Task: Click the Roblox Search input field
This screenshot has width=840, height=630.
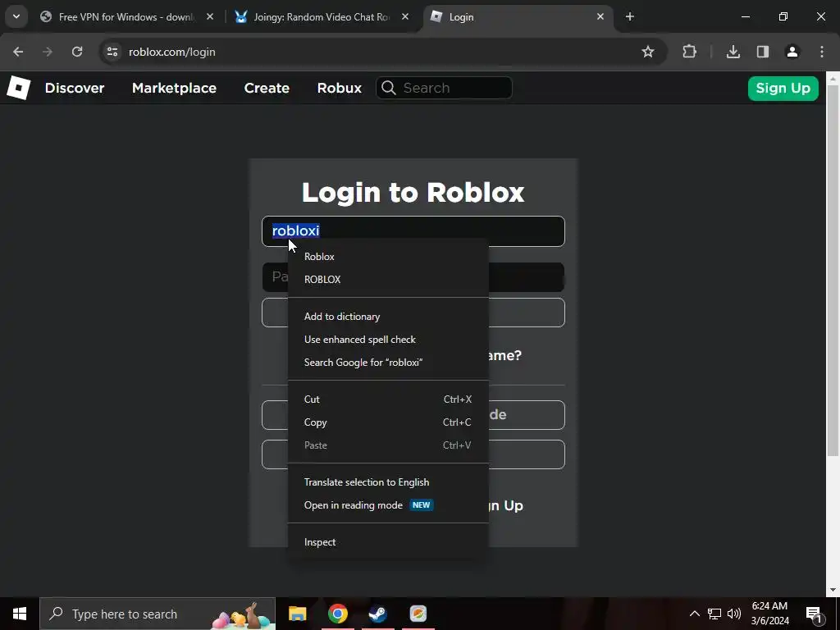Action: pyautogui.click(x=444, y=88)
